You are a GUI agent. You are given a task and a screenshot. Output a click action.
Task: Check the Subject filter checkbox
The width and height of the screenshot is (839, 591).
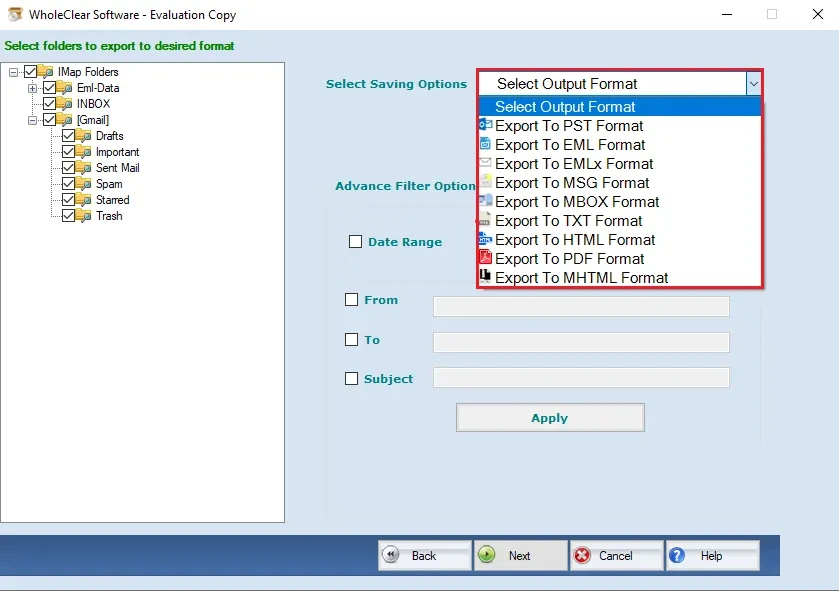pos(349,378)
